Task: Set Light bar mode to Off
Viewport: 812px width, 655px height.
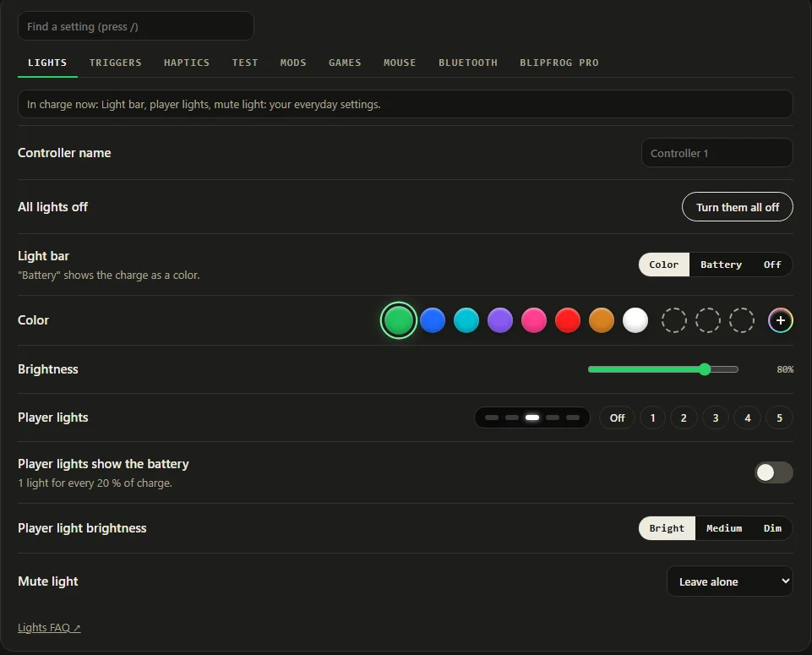Action: click(772, 265)
